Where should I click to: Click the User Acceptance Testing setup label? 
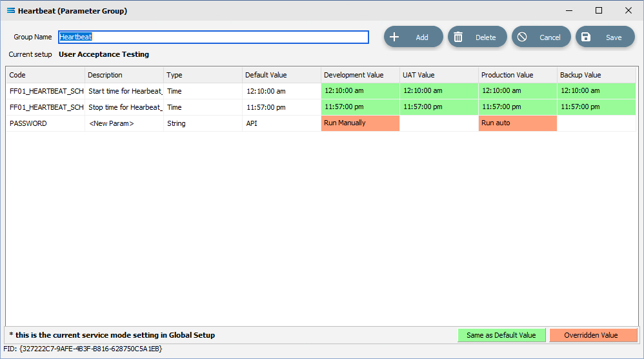click(x=104, y=54)
